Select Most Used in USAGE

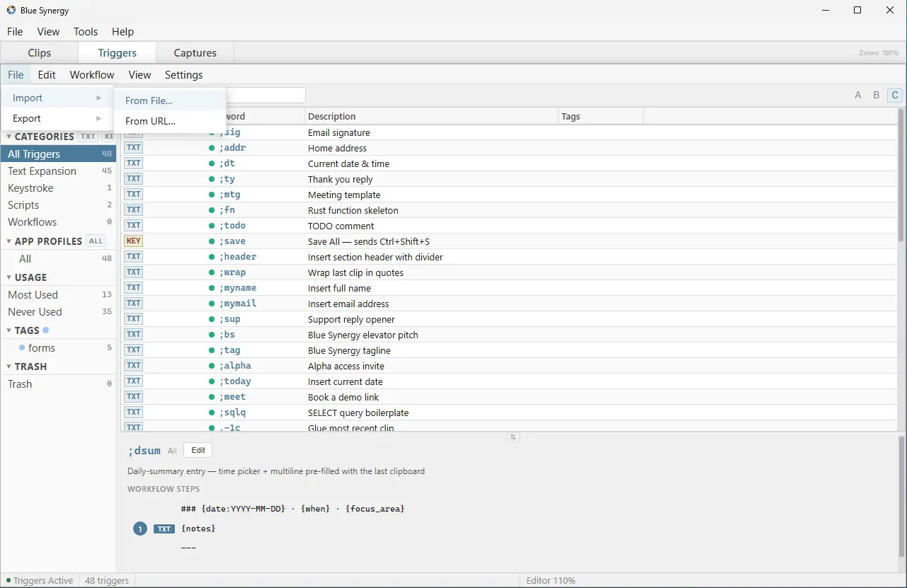pyautogui.click(x=58, y=294)
